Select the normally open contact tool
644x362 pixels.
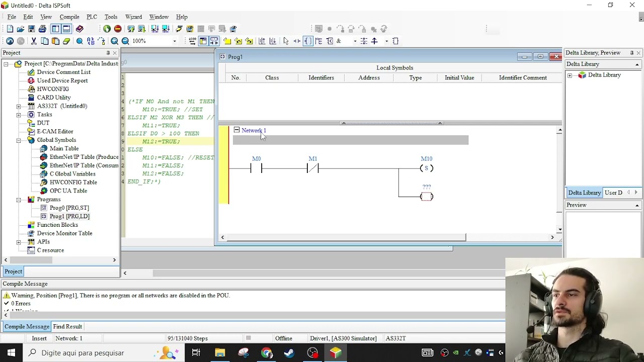(x=297, y=41)
